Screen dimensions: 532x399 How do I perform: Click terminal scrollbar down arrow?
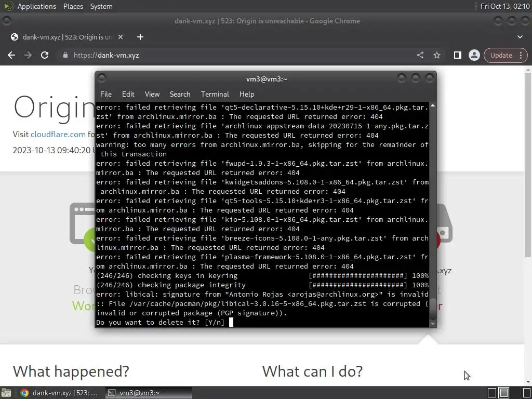point(433,324)
